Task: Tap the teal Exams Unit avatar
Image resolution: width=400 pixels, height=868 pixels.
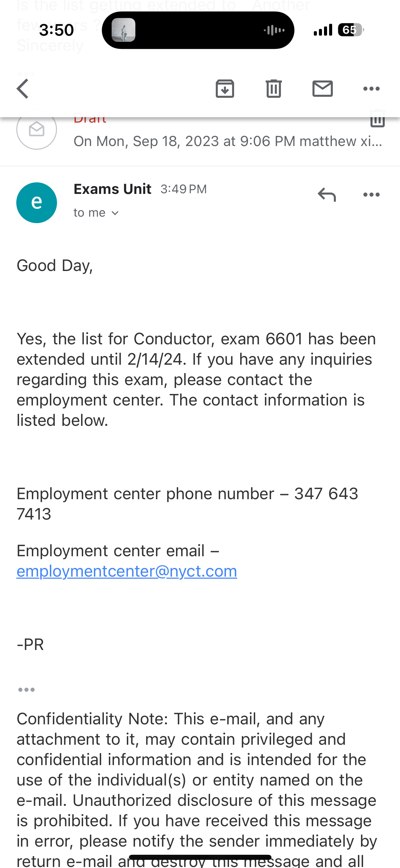Action: [37, 203]
